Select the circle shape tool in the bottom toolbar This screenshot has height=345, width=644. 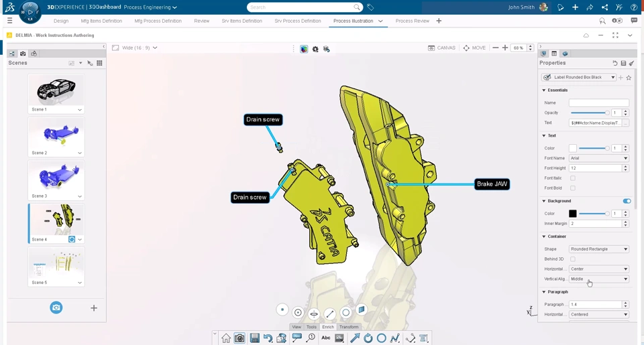point(382,338)
